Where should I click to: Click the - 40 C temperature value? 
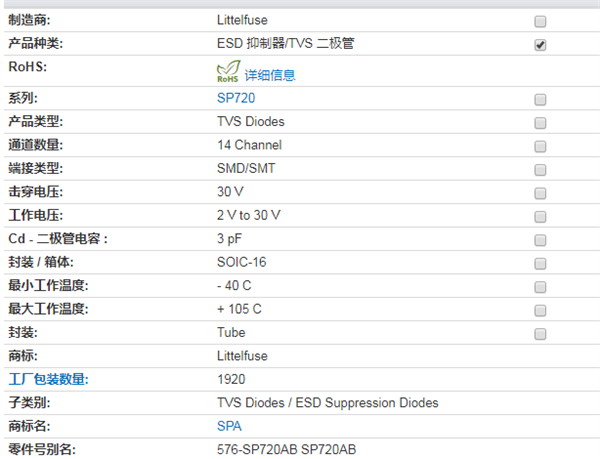234,285
